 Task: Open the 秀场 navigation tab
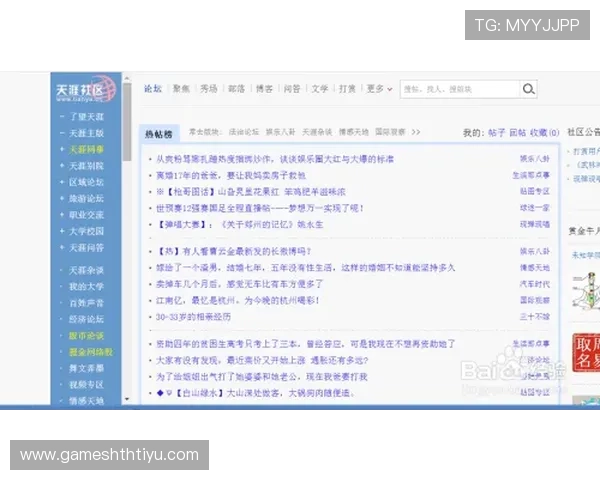[209, 89]
